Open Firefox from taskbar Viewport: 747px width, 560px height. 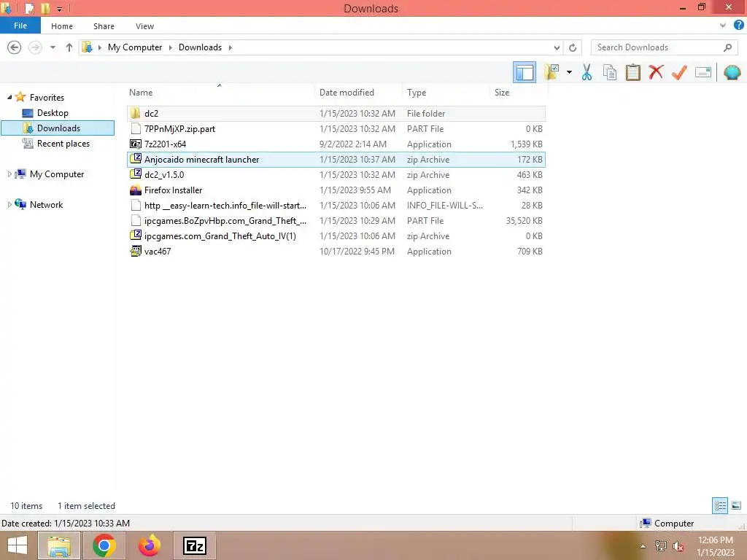pos(149,545)
